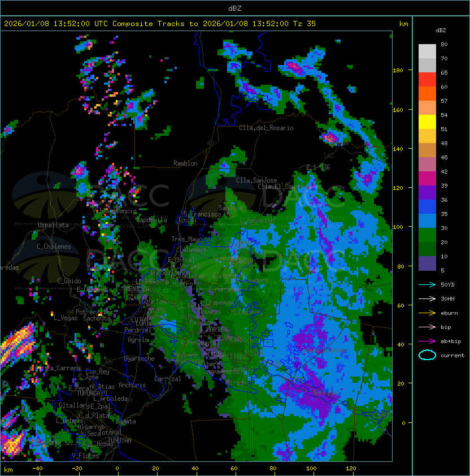470x476 pixels.
Task: Click the Carrizal map label
Action: tap(168, 379)
